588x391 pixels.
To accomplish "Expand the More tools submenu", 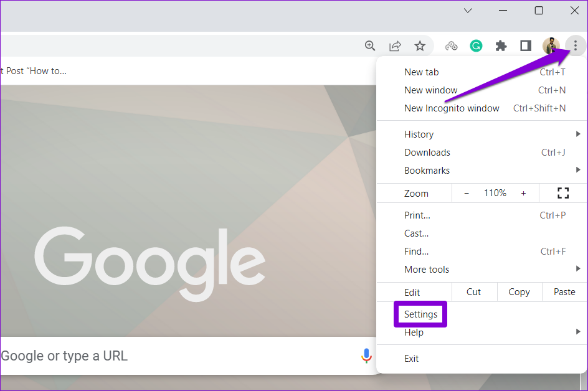I will coord(482,269).
